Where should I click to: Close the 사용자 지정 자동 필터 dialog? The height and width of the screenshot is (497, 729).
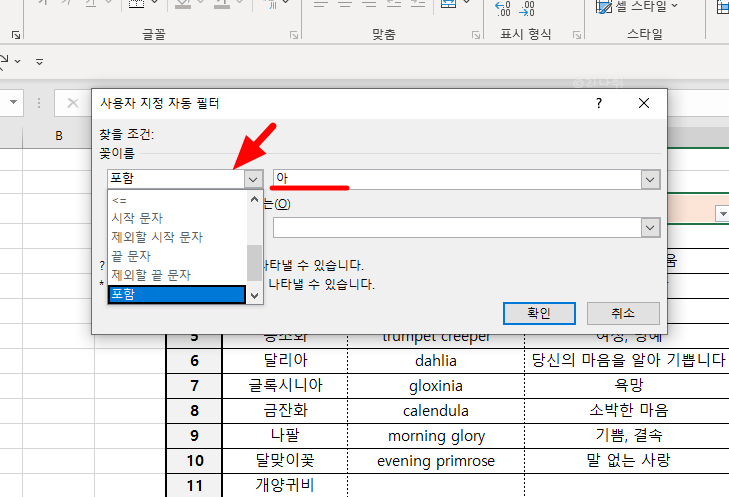(x=644, y=103)
